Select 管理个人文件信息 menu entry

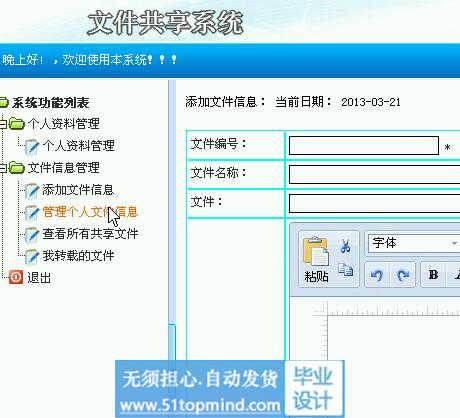click(x=90, y=212)
